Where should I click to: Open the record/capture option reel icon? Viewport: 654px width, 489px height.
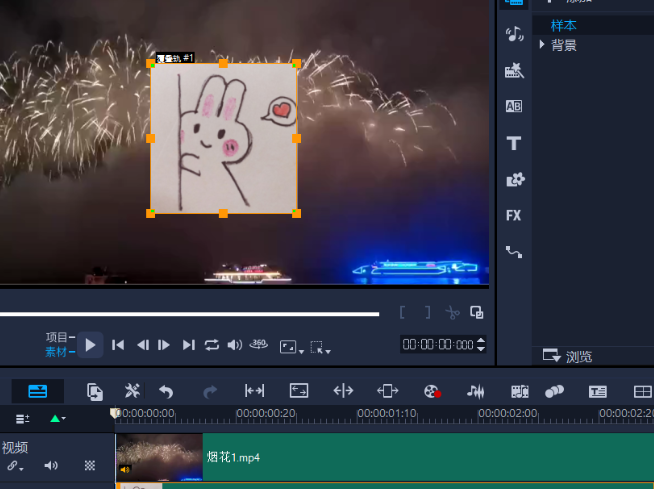[x=432, y=391]
